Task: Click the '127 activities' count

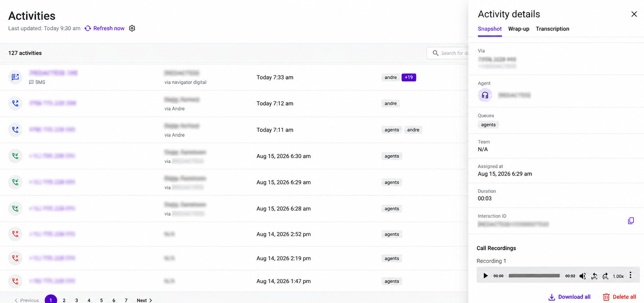Action: coord(25,53)
